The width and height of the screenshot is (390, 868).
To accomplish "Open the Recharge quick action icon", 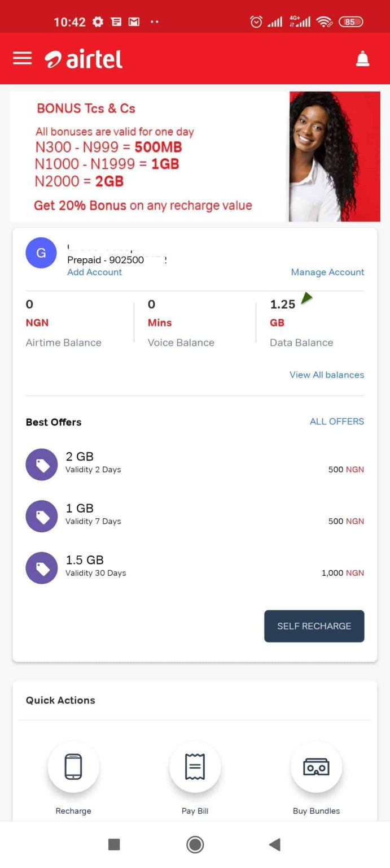I will coord(73,767).
